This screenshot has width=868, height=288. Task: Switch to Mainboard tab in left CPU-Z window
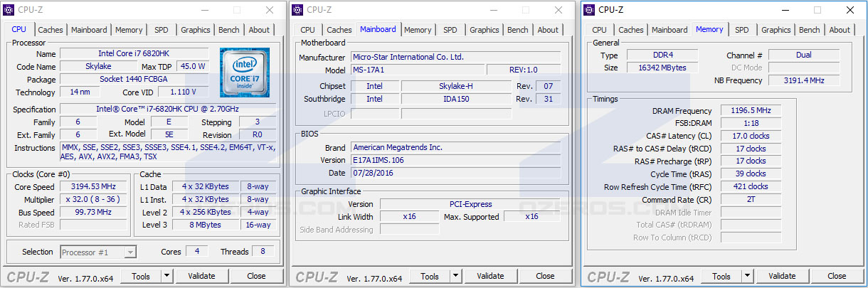coord(89,30)
